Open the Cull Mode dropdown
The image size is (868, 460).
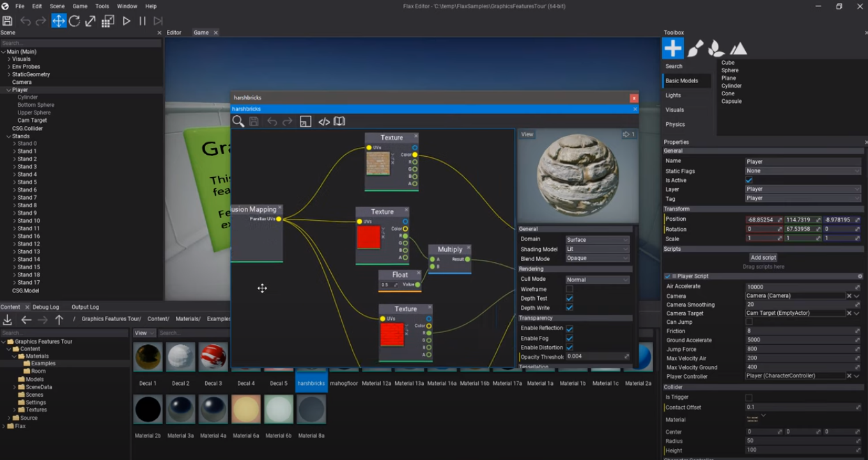(596, 279)
